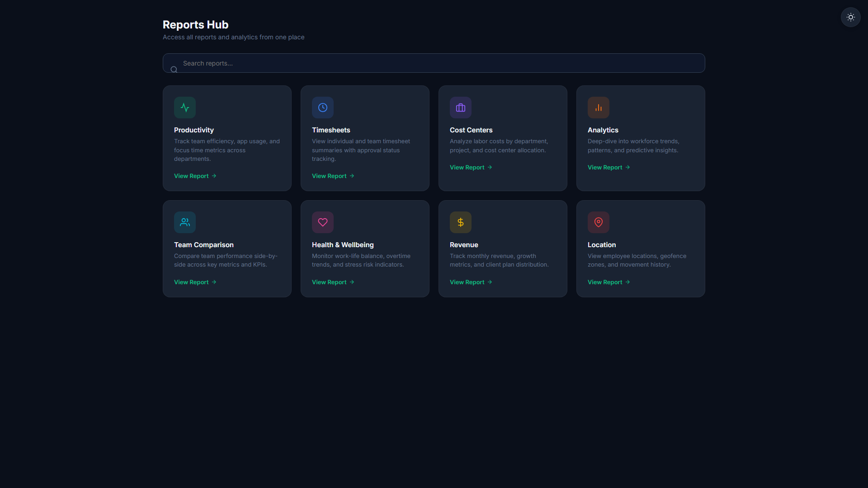This screenshot has width=868, height=488.
Task: Click the Cost Centers briefcase icon
Action: point(461,108)
